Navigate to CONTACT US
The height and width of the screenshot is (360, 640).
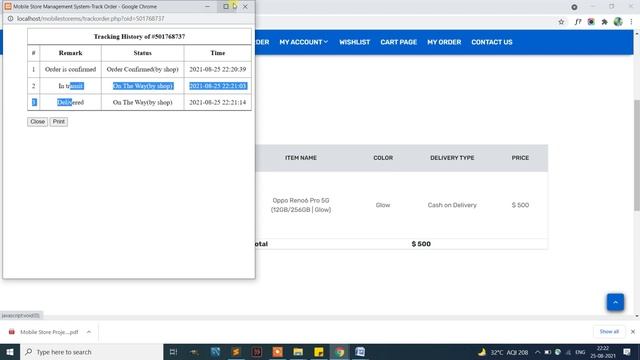tap(491, 42)
